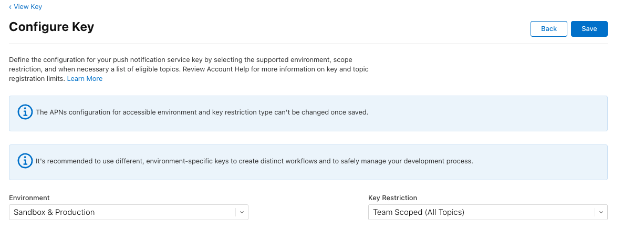
Task: Click the Configure Key heading
Action: point(51,27)
